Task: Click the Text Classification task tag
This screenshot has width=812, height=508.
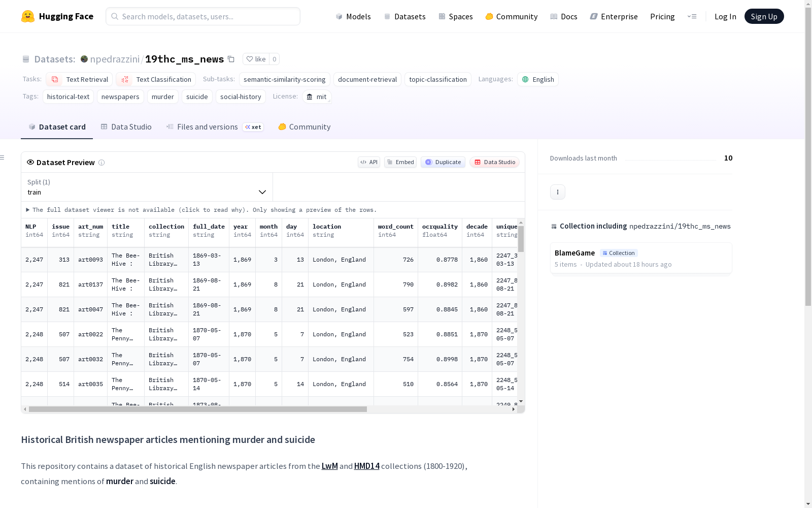Action: (x=156, y=79)
